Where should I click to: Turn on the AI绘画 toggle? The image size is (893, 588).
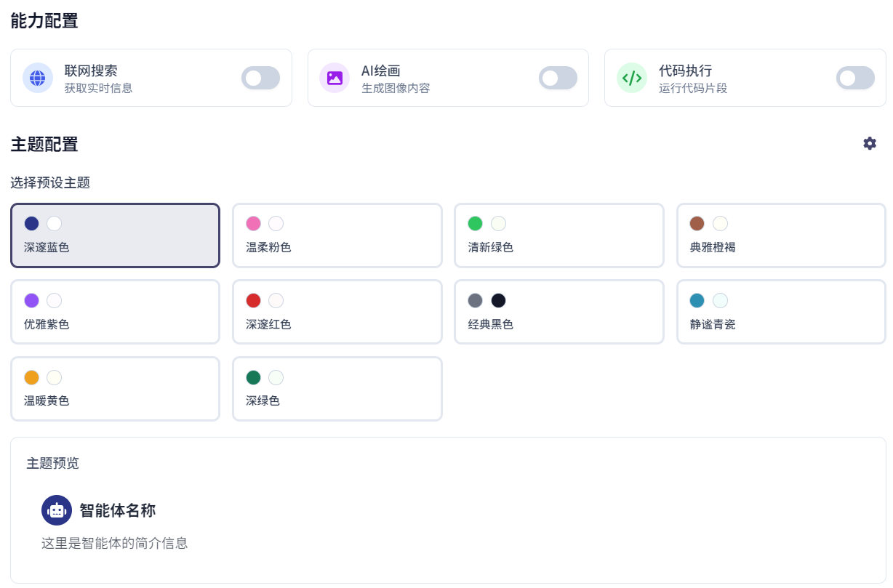point(558,78)
